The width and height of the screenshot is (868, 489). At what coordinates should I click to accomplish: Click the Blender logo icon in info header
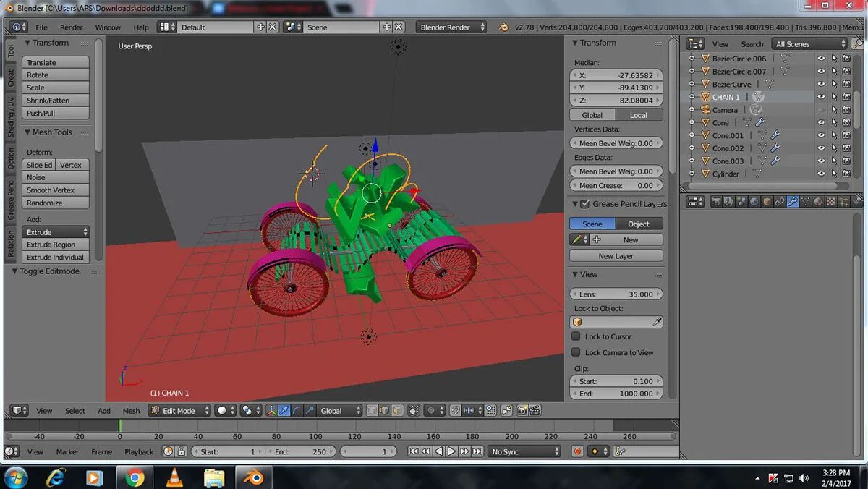[x=503, y=27]
